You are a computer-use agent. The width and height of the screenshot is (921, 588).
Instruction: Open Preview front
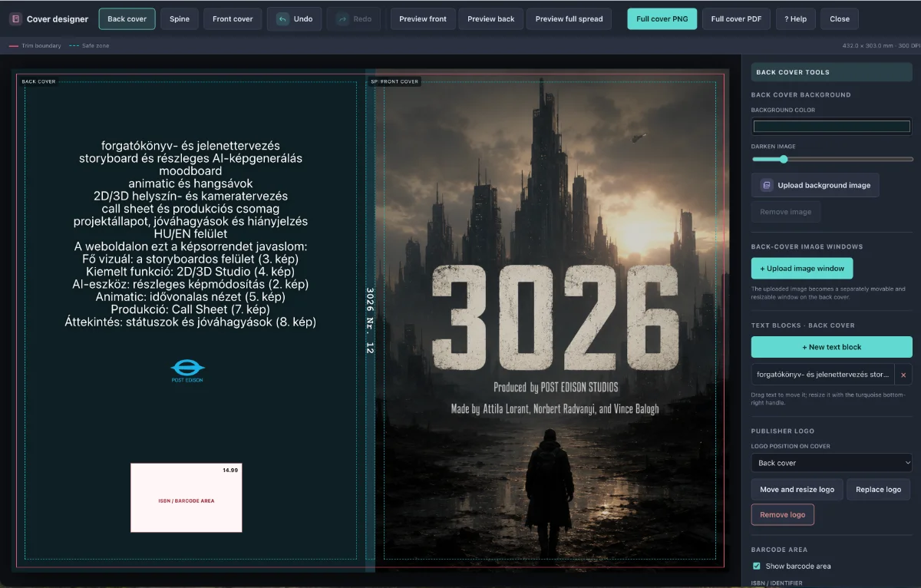pos(423,19)
